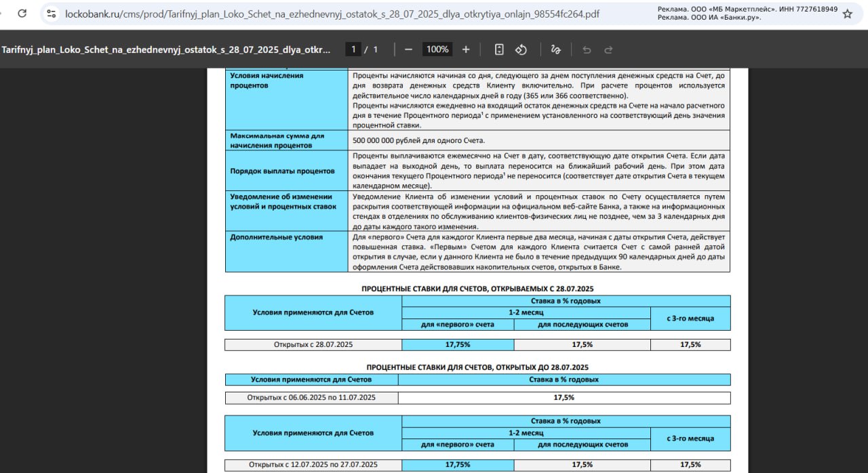Redo the PDF annotation

(x=608, y=49)
